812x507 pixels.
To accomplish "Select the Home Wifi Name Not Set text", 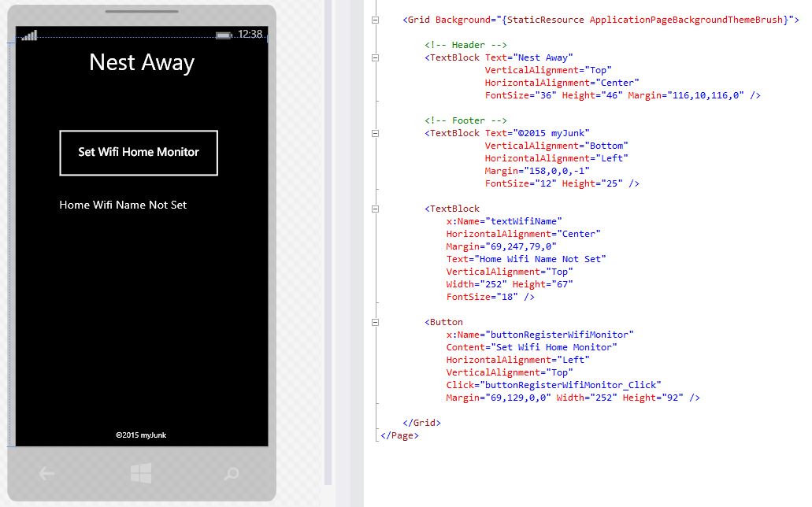I will tap(123, 205).
